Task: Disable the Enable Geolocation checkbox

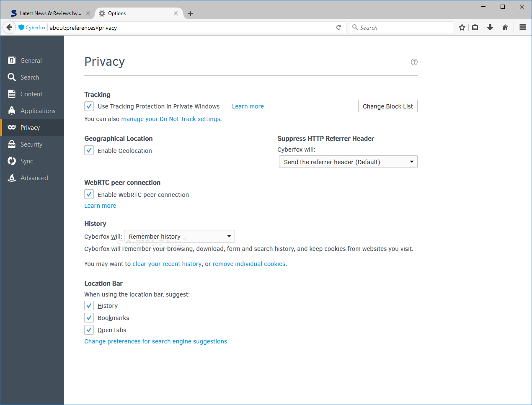Action: (x=89, y=150)
